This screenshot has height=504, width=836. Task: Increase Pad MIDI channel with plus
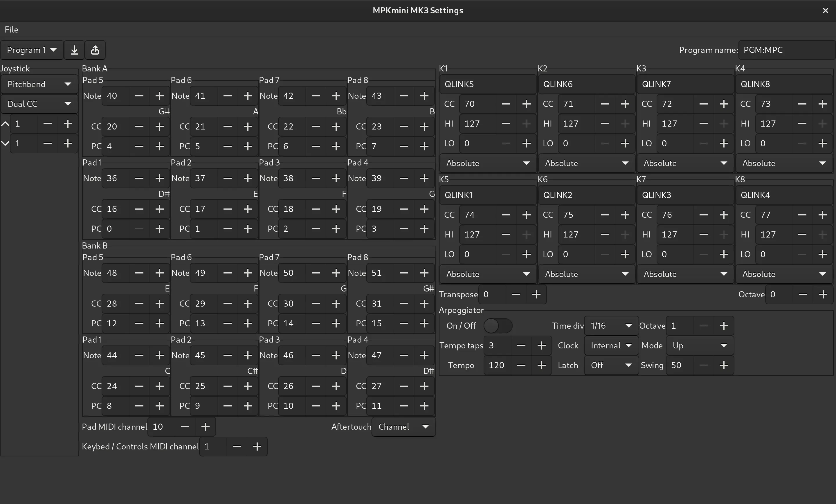point(205,426)
